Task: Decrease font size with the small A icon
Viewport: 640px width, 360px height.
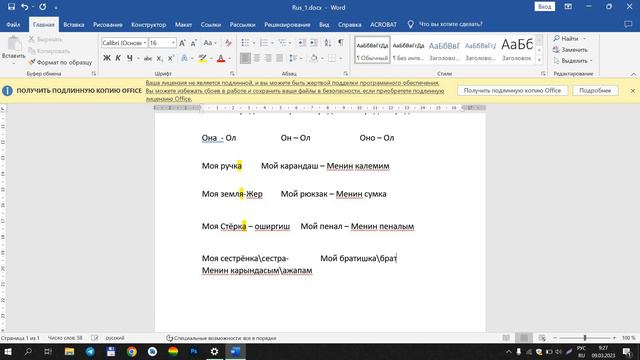Action: pos(194,43)
